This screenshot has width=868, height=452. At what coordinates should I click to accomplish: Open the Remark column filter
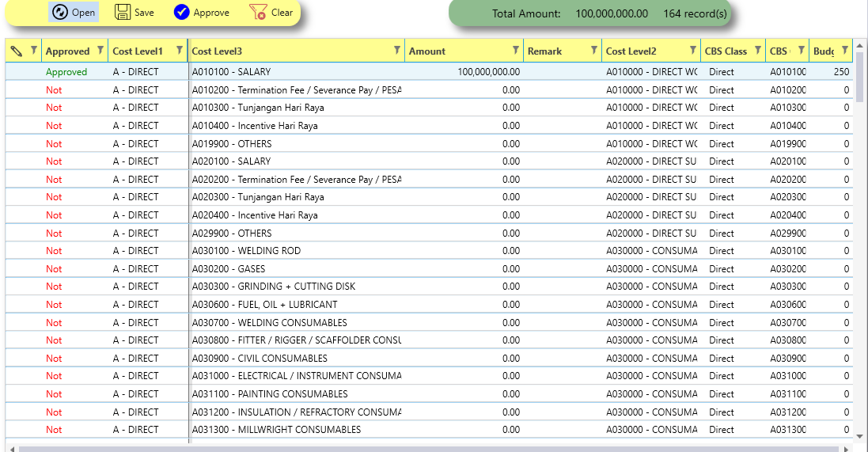click(x=594, y=51)
